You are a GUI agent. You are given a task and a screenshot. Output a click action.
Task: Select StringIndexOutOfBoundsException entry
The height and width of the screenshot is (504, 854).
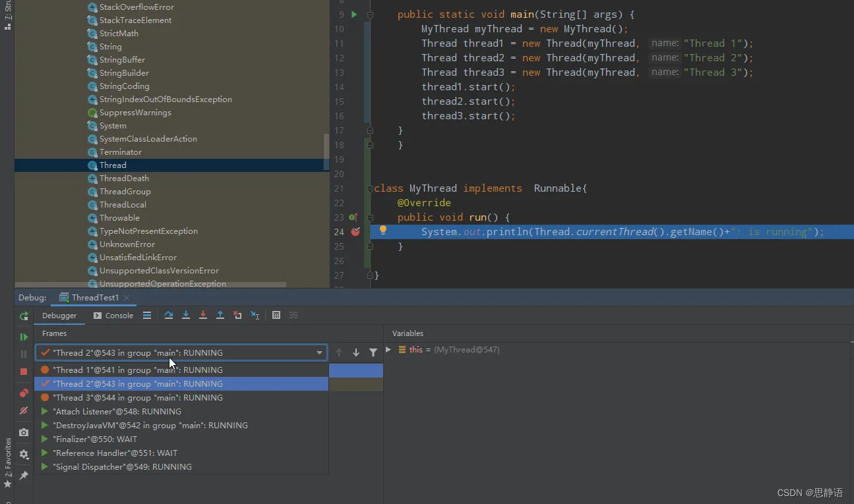point(166,99)
